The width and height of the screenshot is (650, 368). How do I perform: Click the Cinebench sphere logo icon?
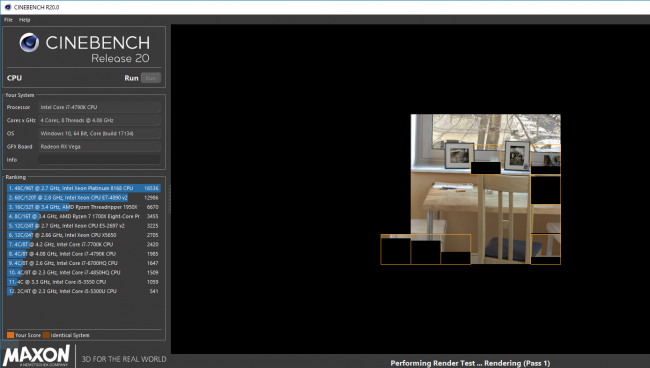pyautogui.click(x=29, y=42)
